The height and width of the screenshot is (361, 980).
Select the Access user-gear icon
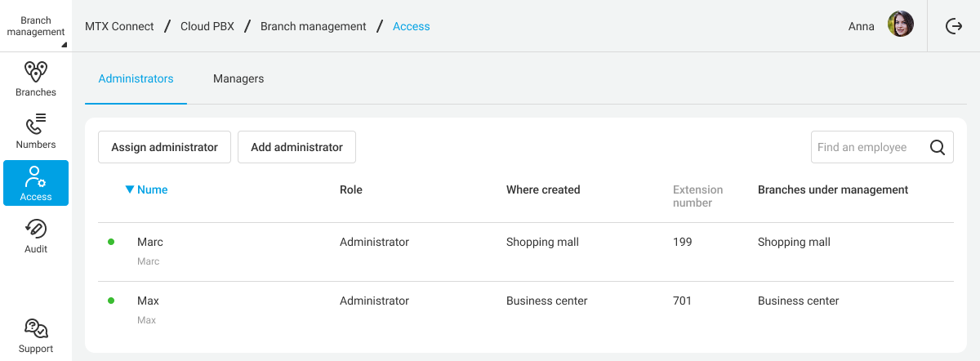[36, 176]
